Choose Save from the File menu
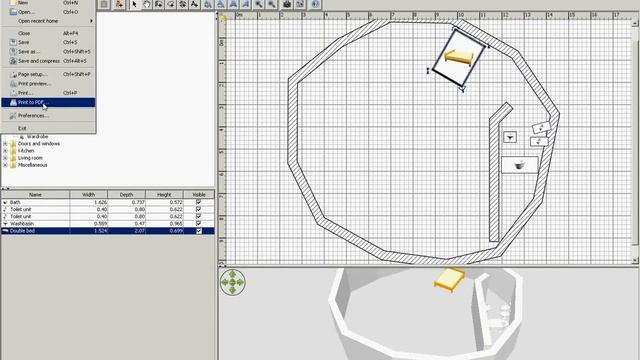The height and width of the screenshot is (360, 640). [48, 42]
